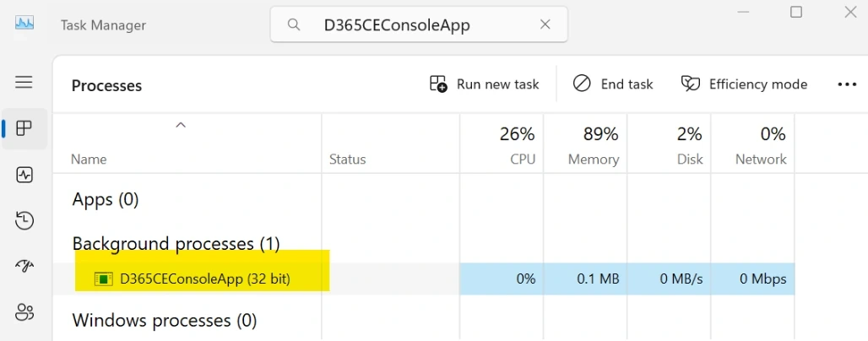Open Startup apps sidebar icon
This screenshot has width=868, height=341.
(24, 266)
